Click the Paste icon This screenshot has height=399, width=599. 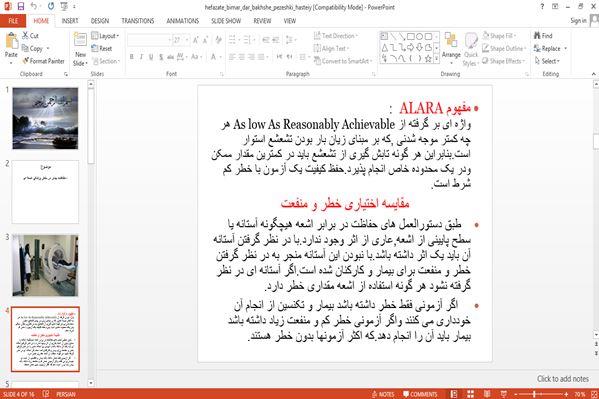pyautogui.click(x=11, y=42)
